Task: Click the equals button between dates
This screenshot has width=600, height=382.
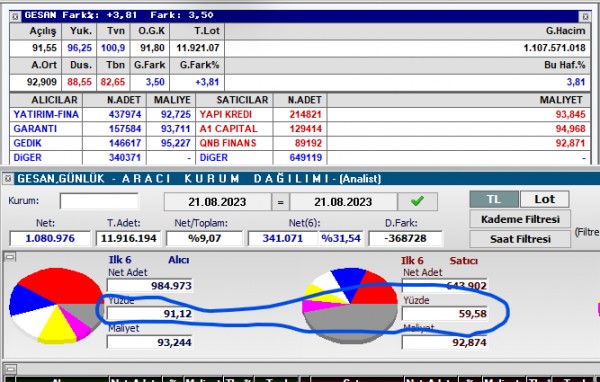Action: click(280, 202)
